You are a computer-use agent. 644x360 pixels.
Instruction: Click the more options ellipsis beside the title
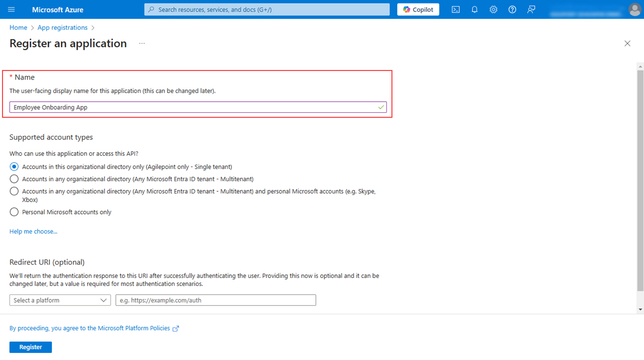click(142, 44)
